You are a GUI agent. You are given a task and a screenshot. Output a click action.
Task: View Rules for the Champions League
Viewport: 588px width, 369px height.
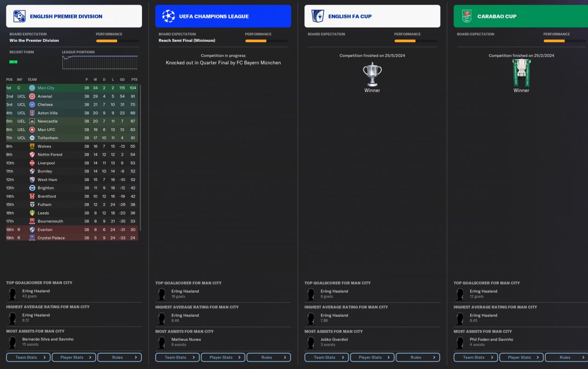[x=269, y=358]
